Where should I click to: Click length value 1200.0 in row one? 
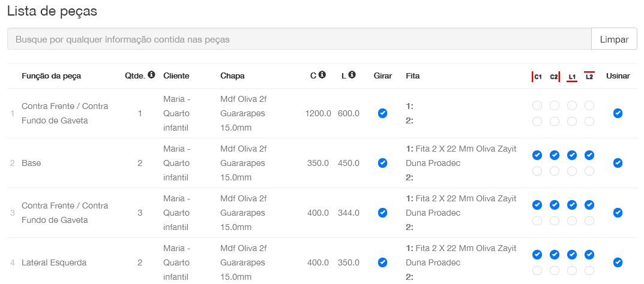click(318, 113)
